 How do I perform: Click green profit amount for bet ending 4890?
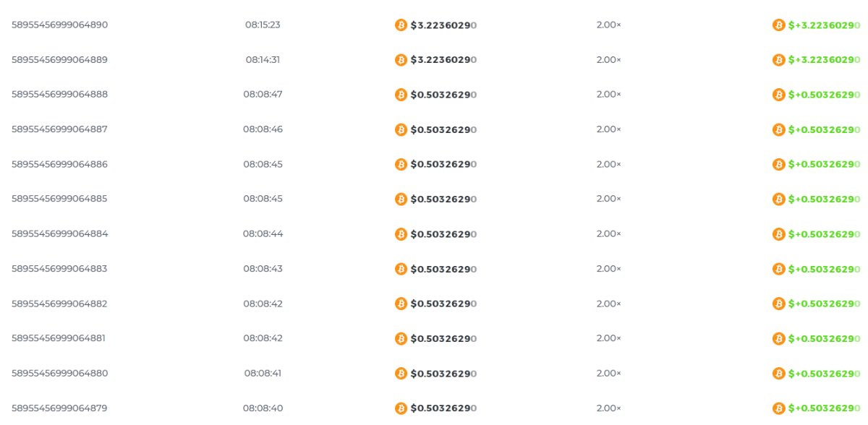(x=824, y=25)
